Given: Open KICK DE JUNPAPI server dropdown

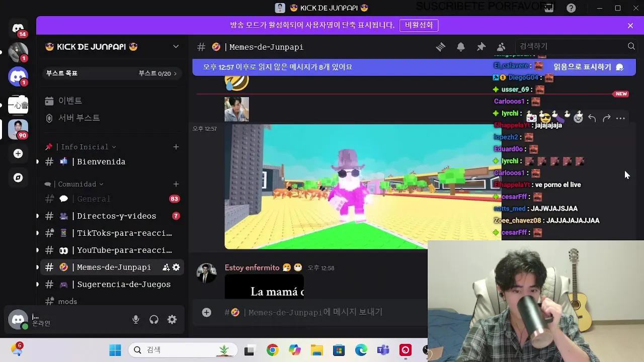Looking at the screenshot, I should 176,47.
